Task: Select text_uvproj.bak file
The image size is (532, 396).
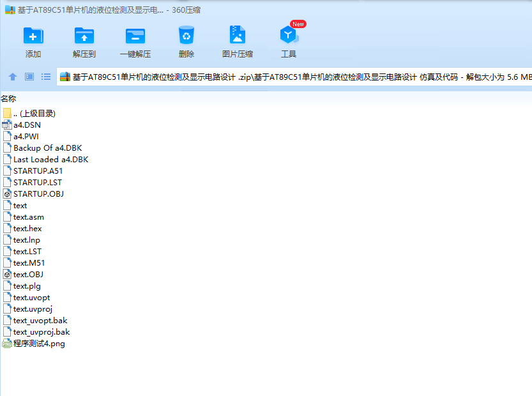Action: tap(42, 332)
